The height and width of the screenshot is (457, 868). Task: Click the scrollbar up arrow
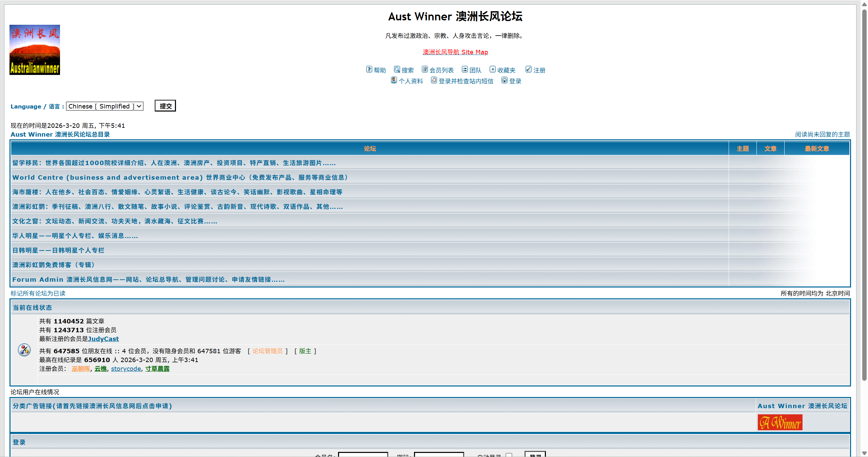[864, 4]
